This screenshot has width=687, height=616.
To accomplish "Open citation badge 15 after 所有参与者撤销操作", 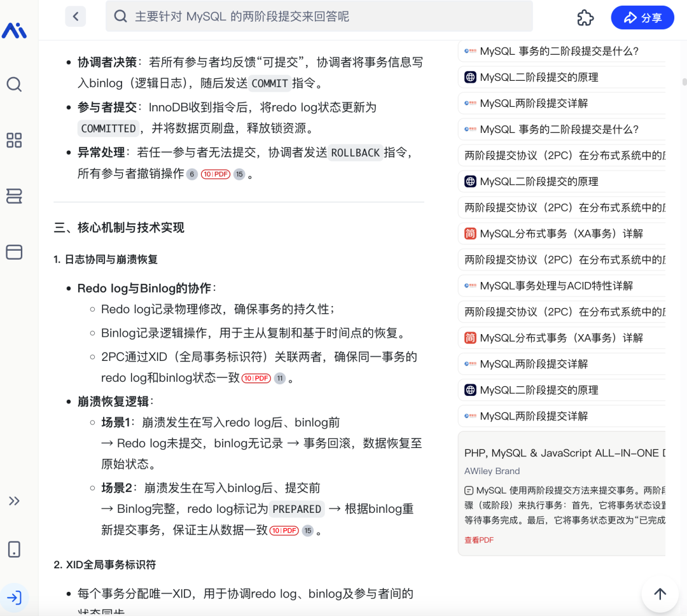I will (x=239, y=174).
